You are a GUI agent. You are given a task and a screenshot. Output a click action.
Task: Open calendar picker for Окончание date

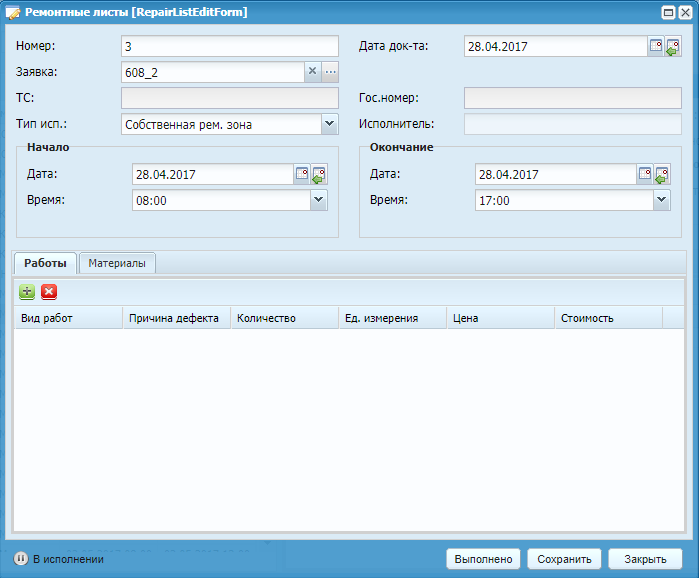point(645,174)
